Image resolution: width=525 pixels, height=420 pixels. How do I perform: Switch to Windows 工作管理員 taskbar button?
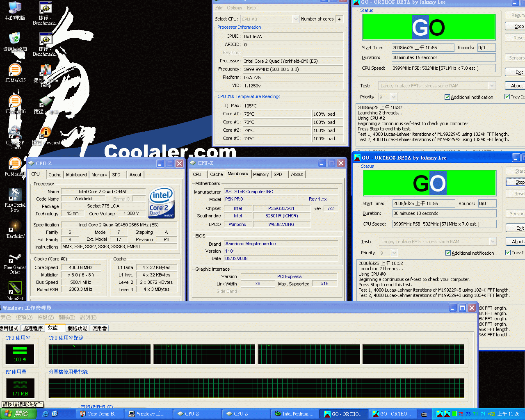pyautogui.click(x=148, y=414)
